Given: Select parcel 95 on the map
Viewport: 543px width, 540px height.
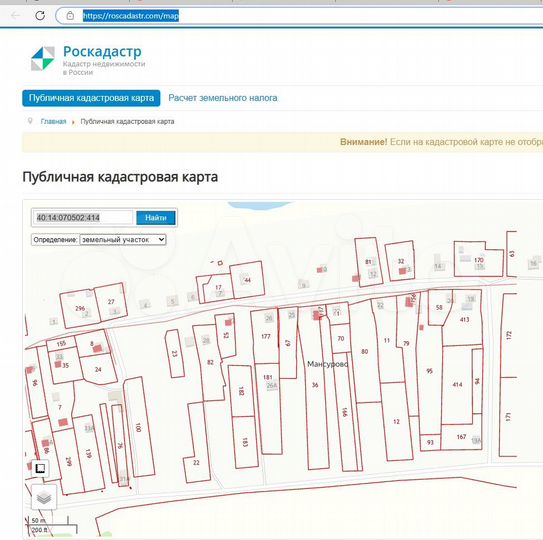Looking at the screenshot, I should click(x=429, y=371).
